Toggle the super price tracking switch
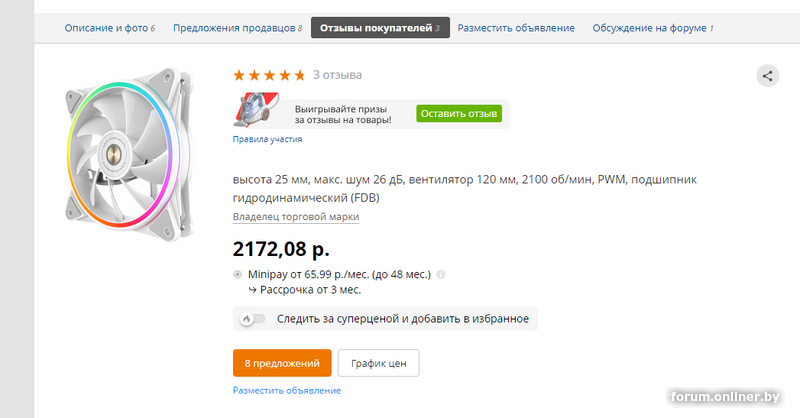 point(253,319)
